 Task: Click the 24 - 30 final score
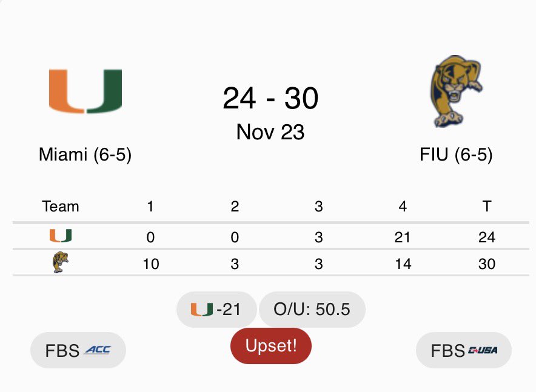point(270,98)
